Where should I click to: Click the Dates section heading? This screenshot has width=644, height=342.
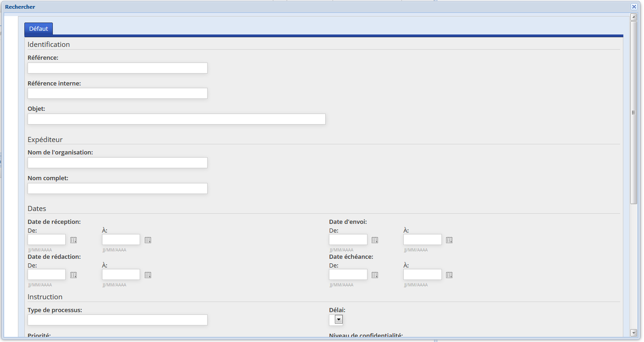point(37,209)
